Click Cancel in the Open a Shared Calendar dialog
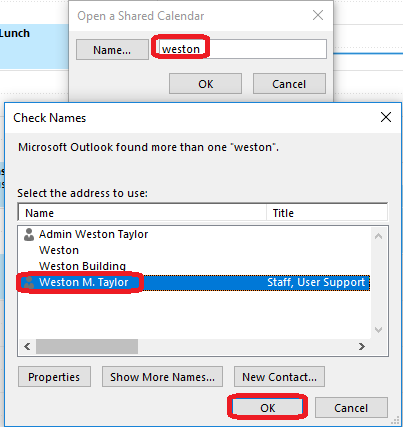 tap(289, 84)
